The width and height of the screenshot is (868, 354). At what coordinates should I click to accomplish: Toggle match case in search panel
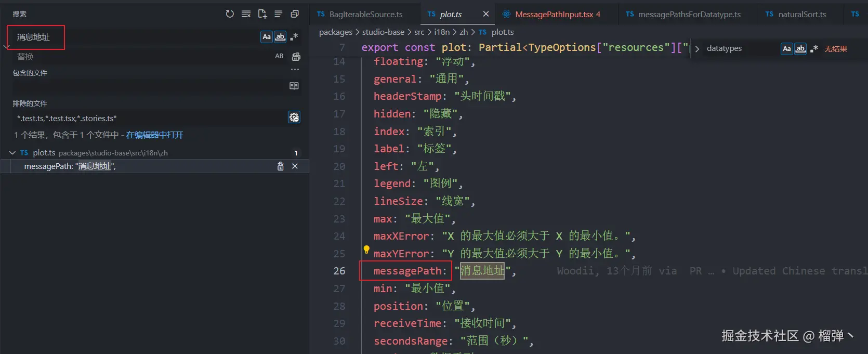point(267,36)
